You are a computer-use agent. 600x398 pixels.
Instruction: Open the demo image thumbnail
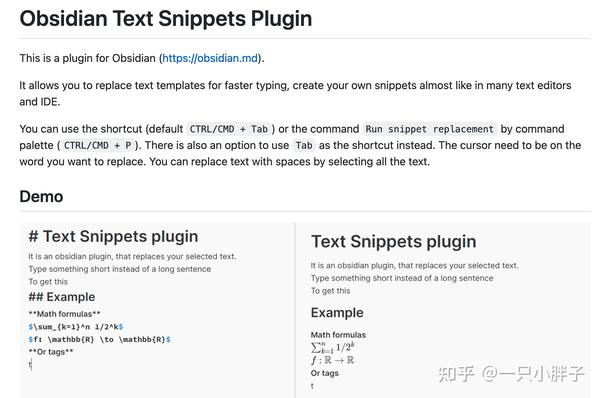pyautogui.click(x=305, y=310)
